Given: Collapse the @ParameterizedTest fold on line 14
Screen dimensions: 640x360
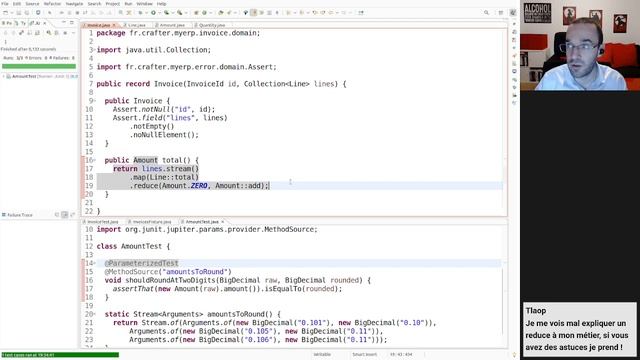Looking at the screenshot, I should 95,263.
